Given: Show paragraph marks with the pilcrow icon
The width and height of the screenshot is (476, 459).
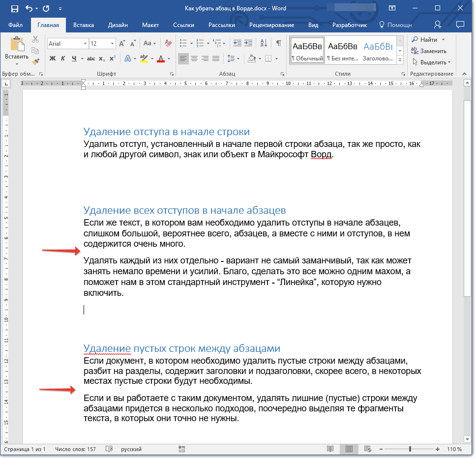Looking at the screenshot, I should coord(278,43).
